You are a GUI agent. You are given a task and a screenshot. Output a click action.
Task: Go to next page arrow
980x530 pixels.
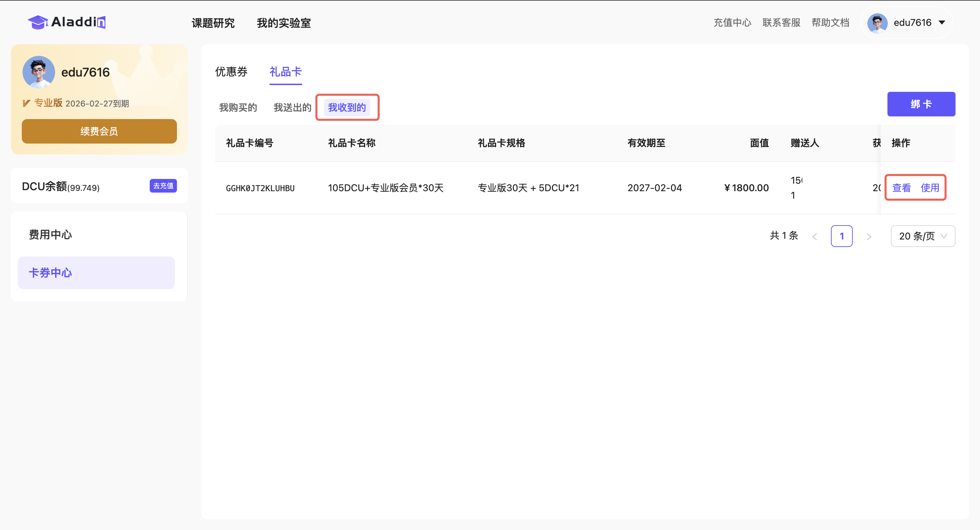[x=869, y=236]
